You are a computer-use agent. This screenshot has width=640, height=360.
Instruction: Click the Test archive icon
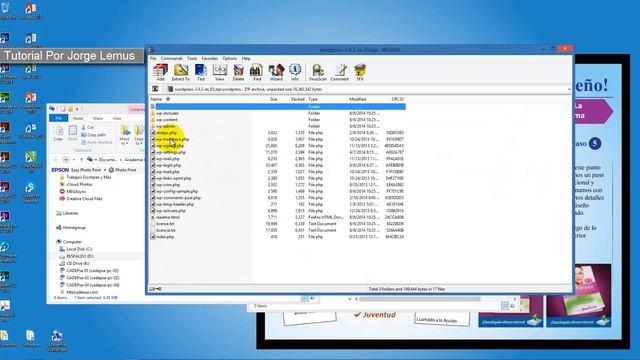coord(201,72)
